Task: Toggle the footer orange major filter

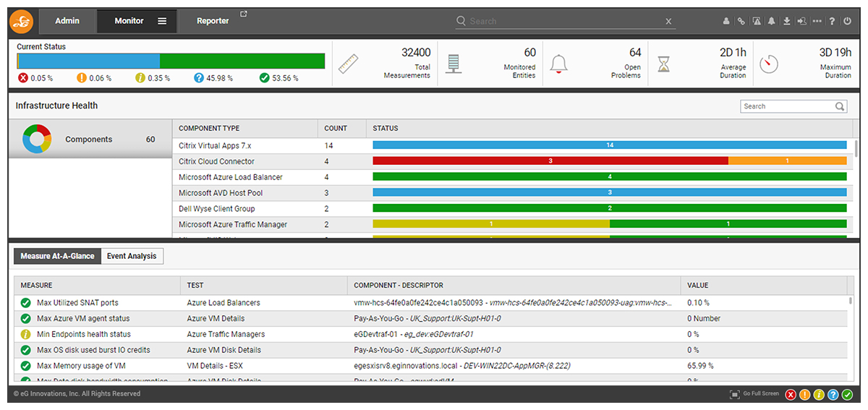Action: coord(805,395)
